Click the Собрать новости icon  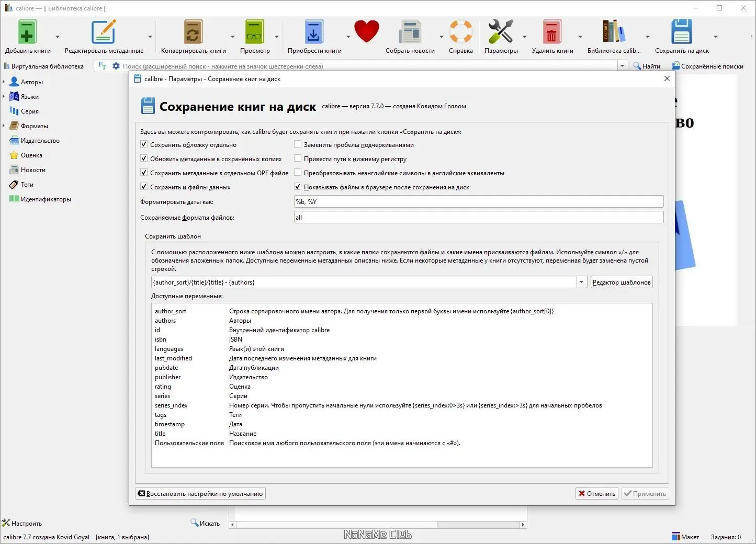[x=410, y=32]
